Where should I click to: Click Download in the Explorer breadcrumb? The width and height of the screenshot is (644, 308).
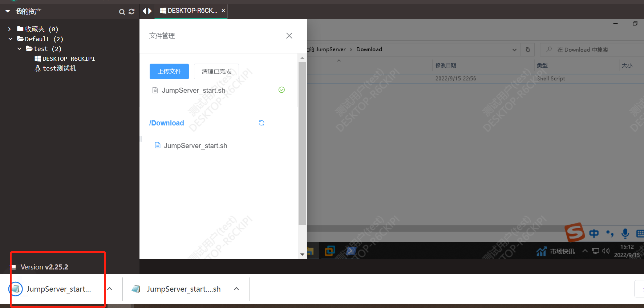(x=369, y=49)
